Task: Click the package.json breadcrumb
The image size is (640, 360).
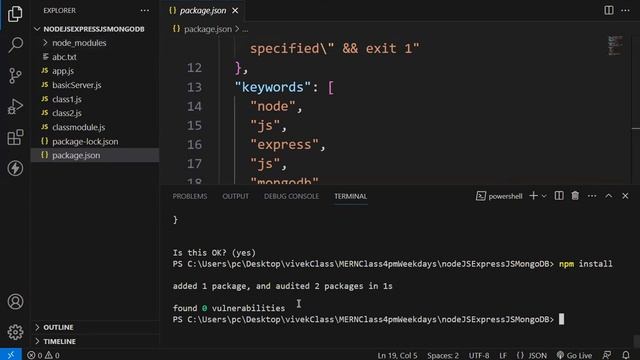Action: coord(207,29)
